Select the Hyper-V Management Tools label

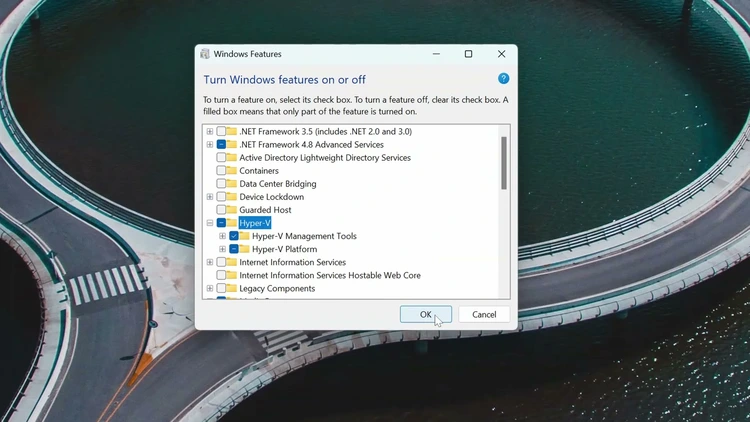(304, 236)
